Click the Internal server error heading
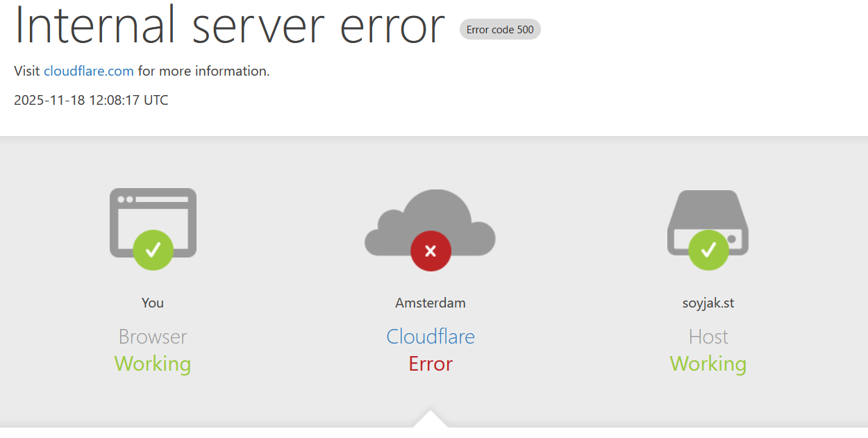The width and height of the screenshot is (868, 438). pos(229,25)
